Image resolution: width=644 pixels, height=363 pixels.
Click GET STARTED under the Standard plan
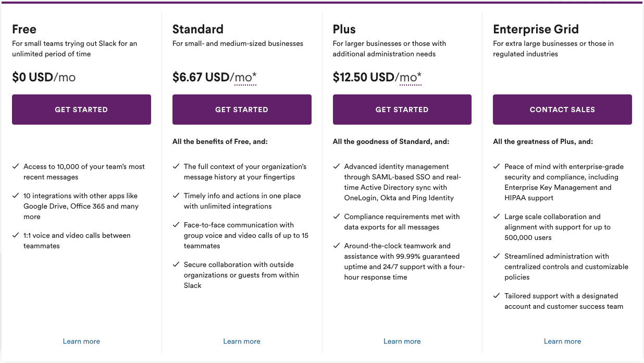[242, 110]
